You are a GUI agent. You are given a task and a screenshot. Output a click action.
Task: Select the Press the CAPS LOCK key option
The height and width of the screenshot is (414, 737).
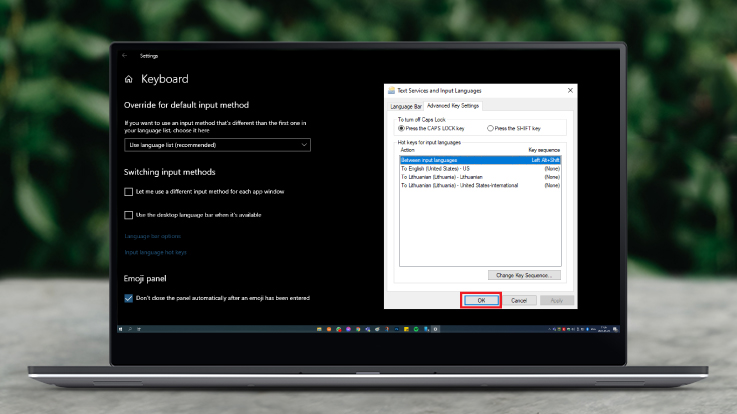tap(400, 128)
